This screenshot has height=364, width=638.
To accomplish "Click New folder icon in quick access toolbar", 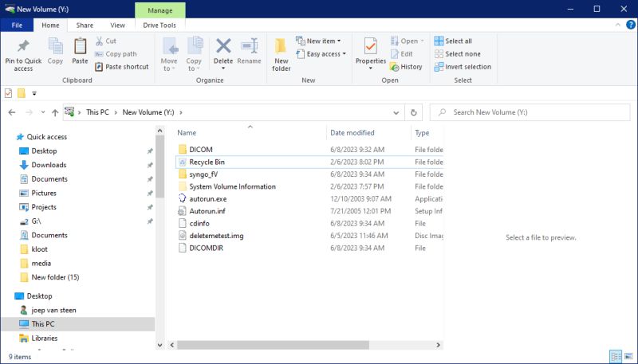I will click(22, 93).
